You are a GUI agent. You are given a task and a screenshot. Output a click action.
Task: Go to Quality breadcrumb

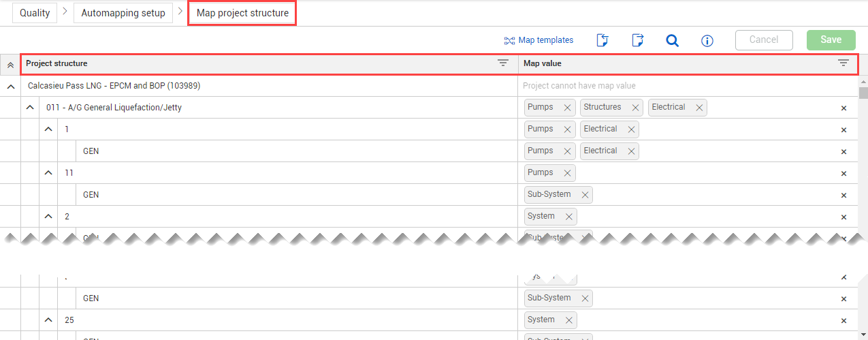click(35, 13)
